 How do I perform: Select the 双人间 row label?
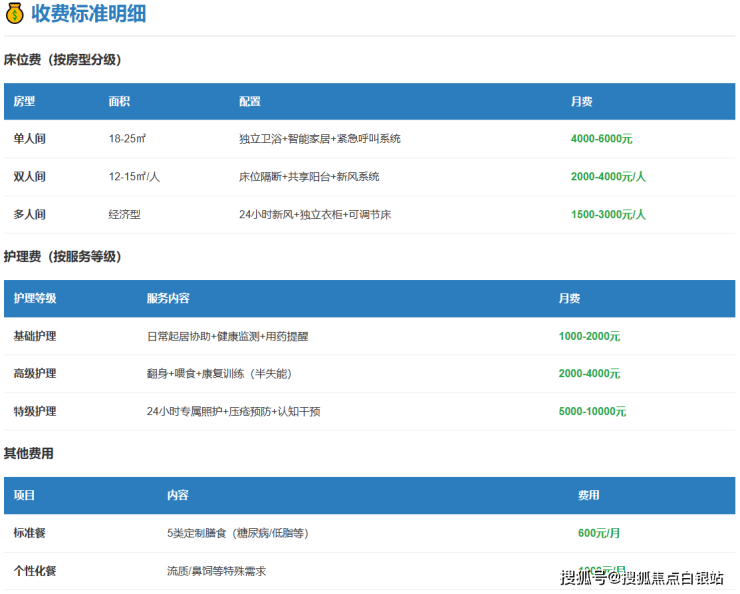[29, 177]
